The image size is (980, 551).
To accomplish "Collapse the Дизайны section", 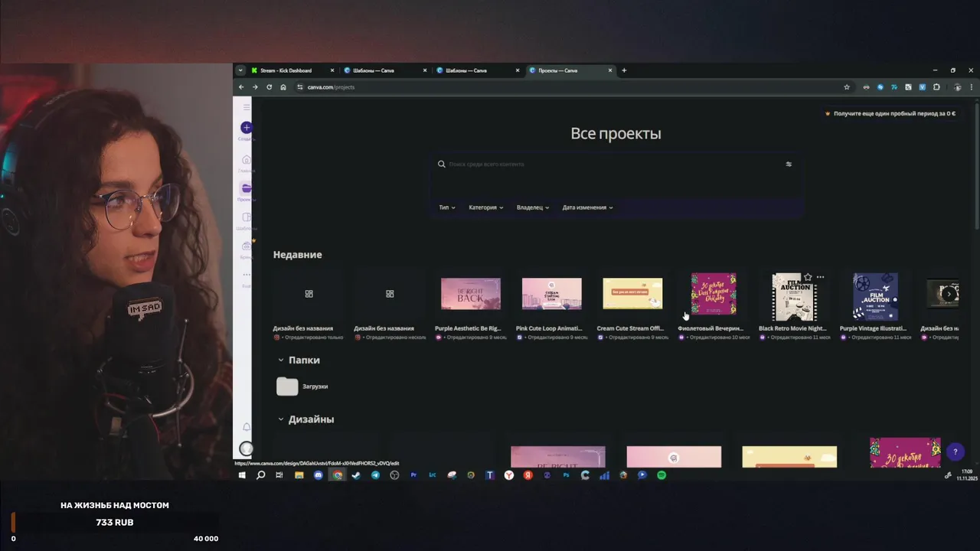I will click(281, 420).
